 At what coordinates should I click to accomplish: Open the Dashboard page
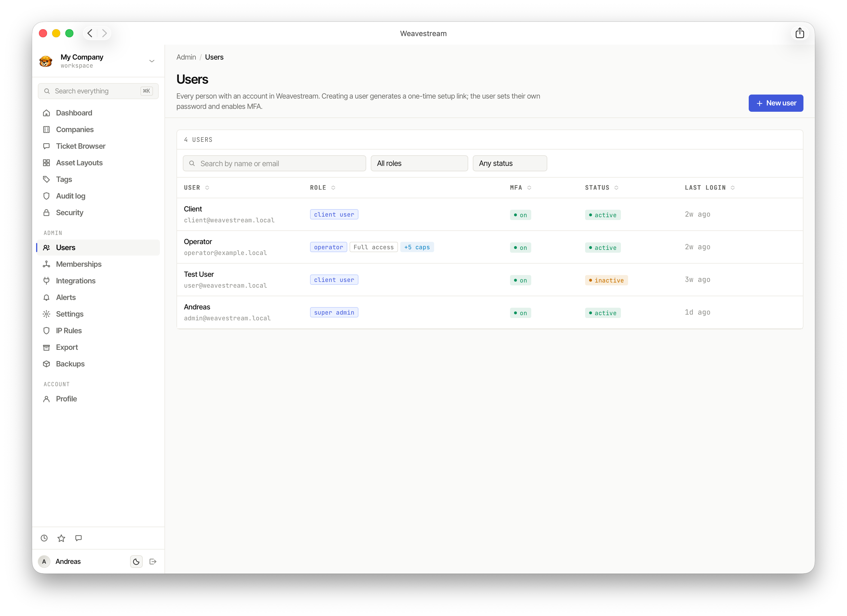tap(74, 113)
